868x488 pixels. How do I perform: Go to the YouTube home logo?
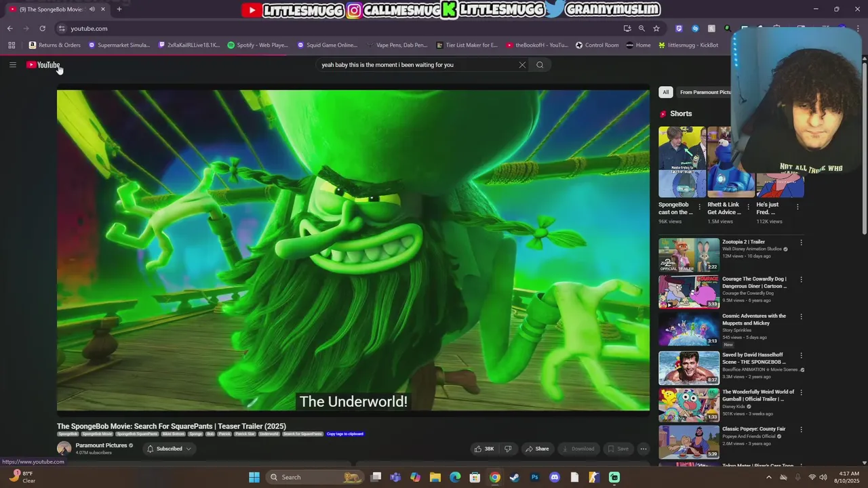[43, 65]
